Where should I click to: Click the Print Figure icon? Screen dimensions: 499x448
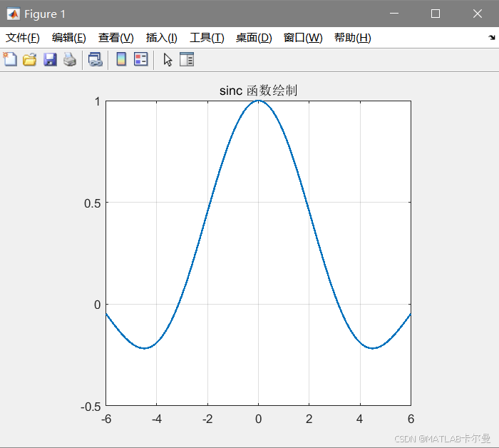pos(70,59)
